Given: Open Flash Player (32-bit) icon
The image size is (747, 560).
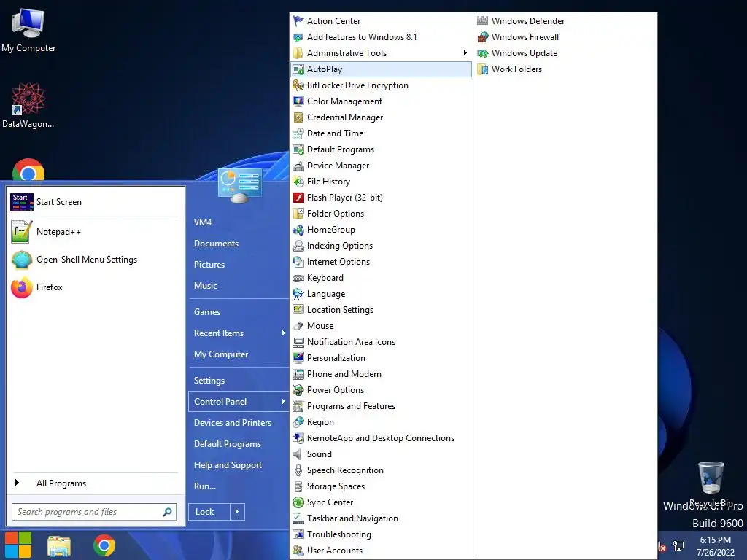Looking at the screenshot, I should [298, 198].
